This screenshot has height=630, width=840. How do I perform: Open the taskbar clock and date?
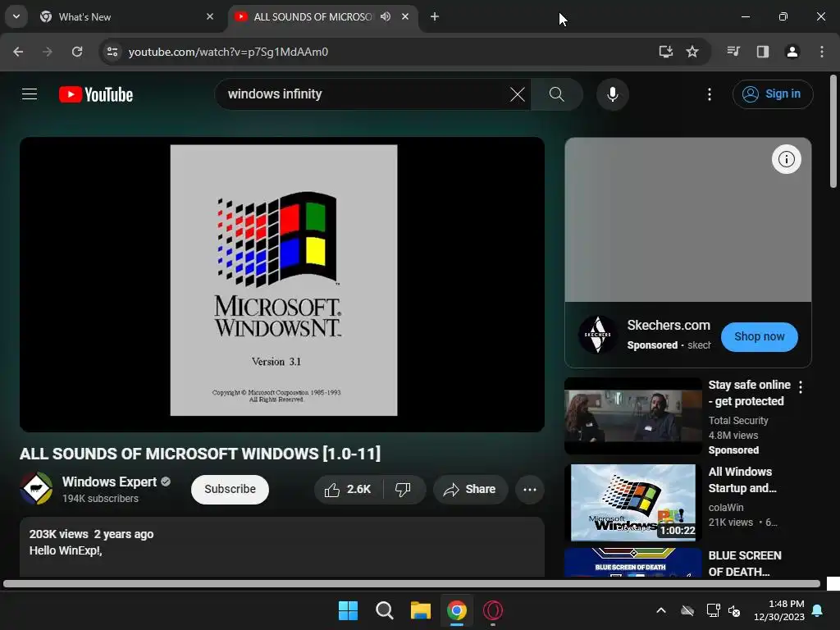(779, 610)
